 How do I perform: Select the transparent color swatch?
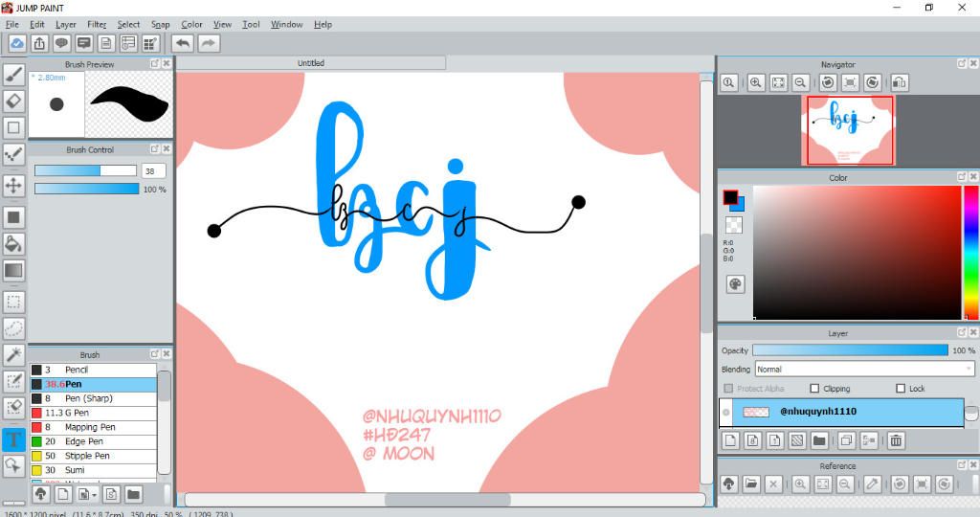(x=734, y=224)
